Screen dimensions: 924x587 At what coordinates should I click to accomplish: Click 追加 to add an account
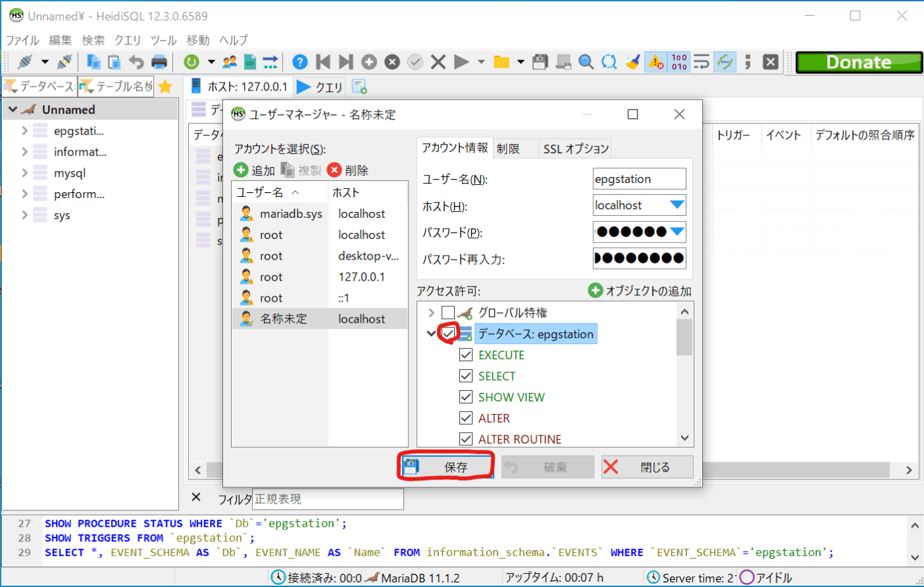pos(254,170)
